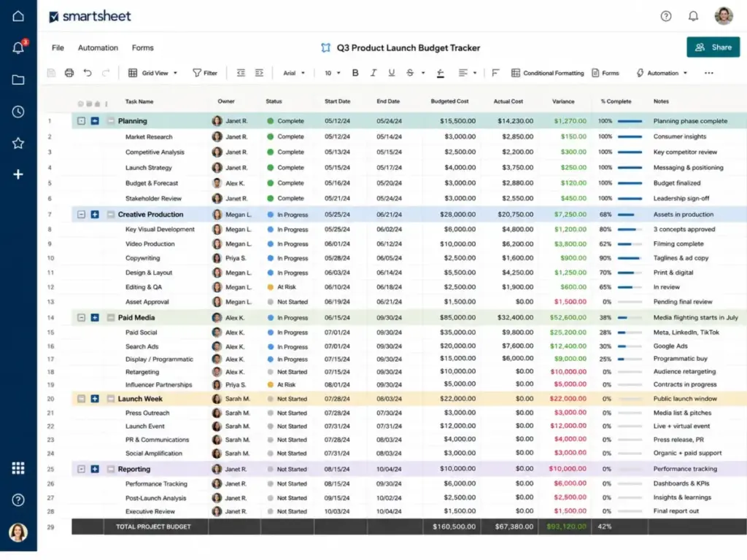Click Video Production progress bar

[630, 244]
